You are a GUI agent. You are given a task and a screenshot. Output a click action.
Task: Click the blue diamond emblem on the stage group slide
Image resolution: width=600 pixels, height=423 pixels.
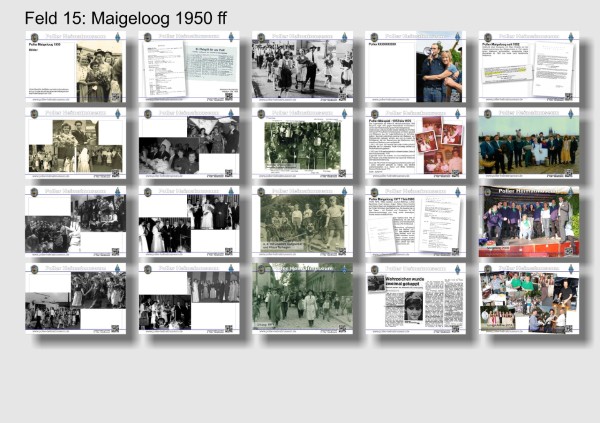tap(570, 192)
